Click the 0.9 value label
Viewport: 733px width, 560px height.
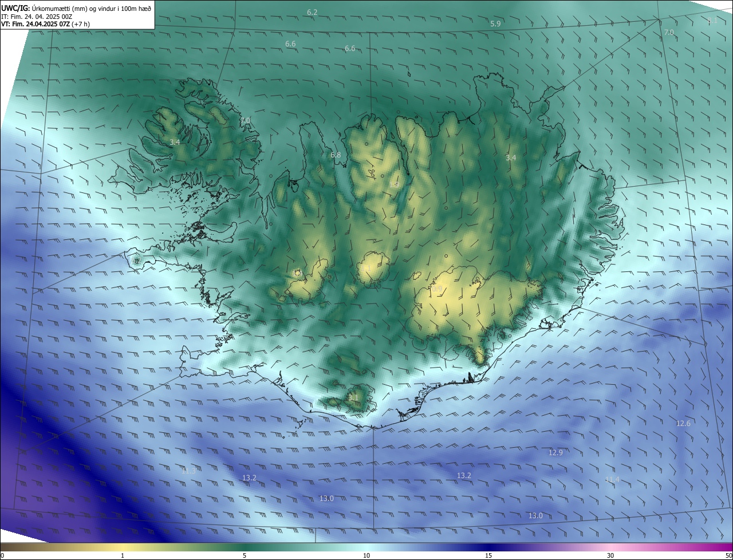click(438, 290)
